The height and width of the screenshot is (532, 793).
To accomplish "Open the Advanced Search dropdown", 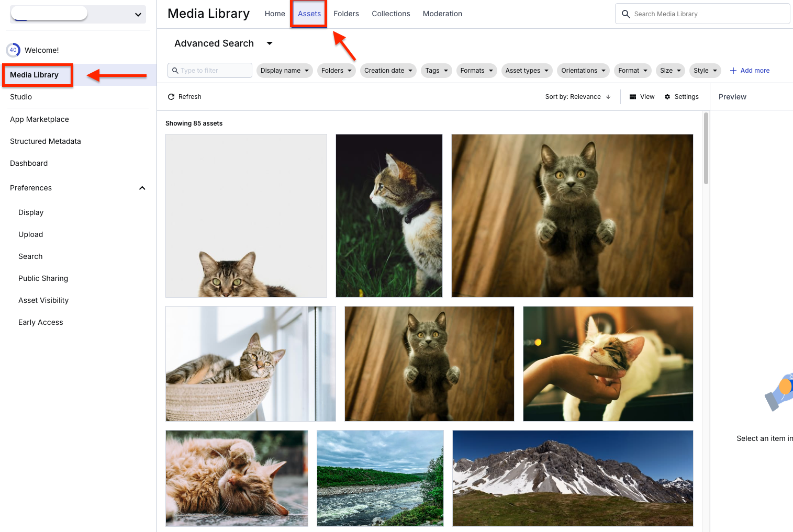I will tap(269, 43).
